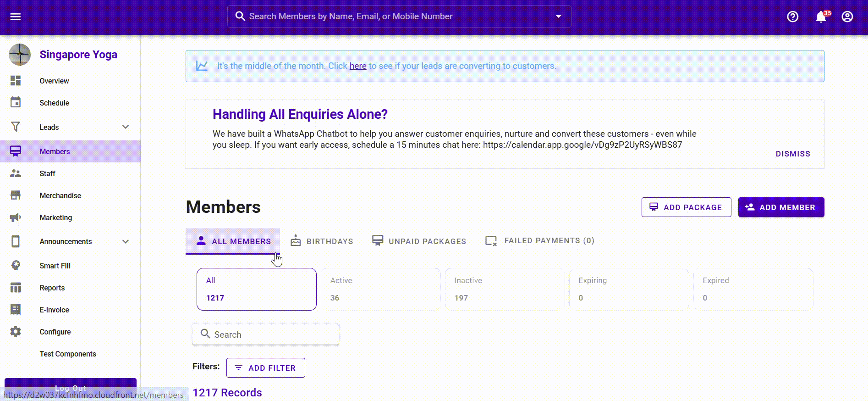Click the Leads funnel icon

(x=16, y=127)
